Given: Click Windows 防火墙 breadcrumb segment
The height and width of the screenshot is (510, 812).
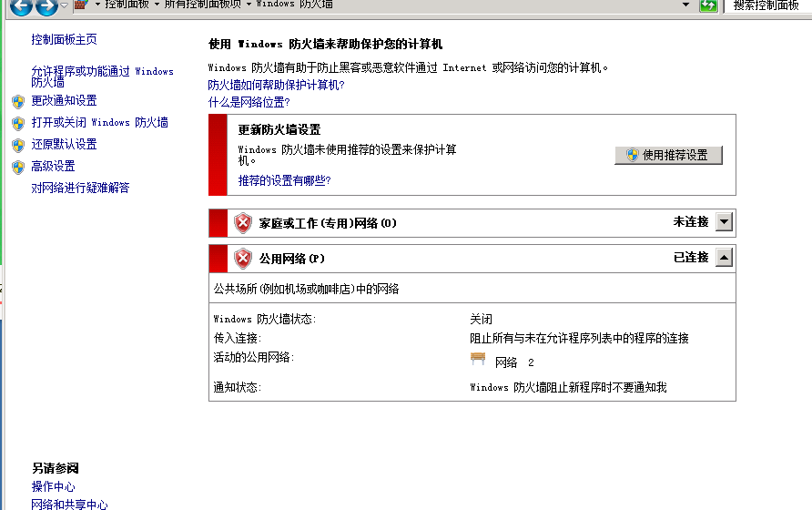Looking at the screenshot, I should 294,5.
